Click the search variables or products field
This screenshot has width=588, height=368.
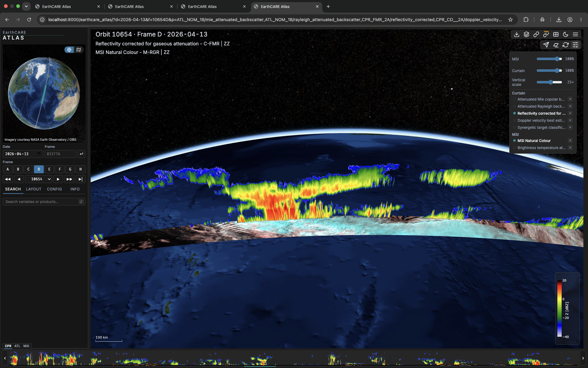click(44, 202)
